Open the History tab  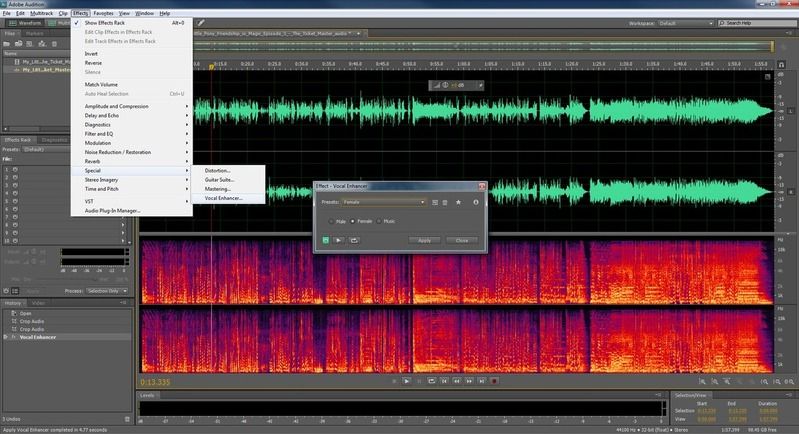pos(13,303)
